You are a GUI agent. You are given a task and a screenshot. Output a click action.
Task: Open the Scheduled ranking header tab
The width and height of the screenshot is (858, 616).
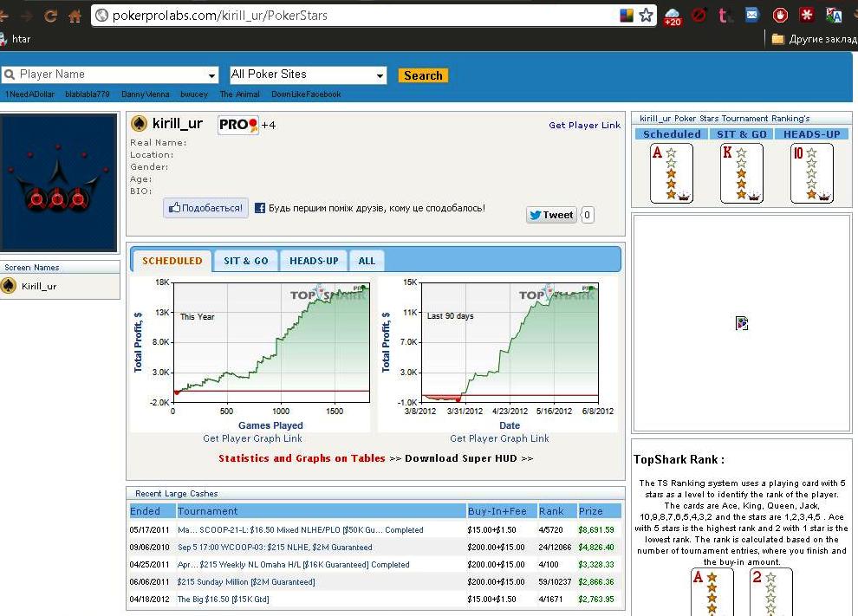(x=672, y=134)
